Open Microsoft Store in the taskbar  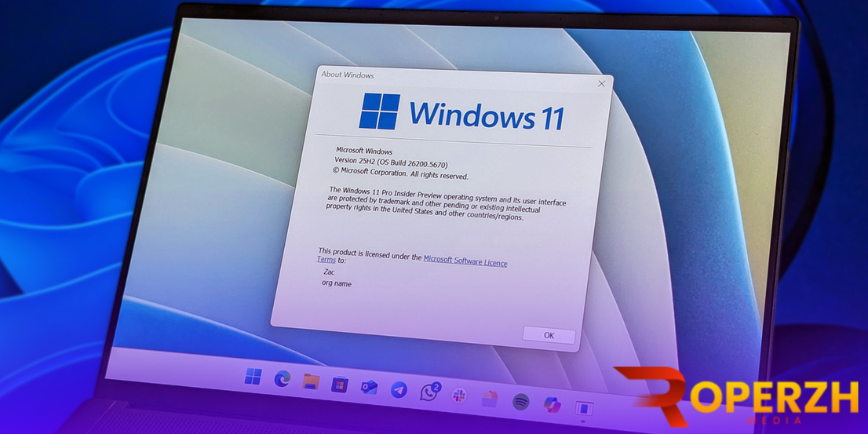click(x=339, y=385)
